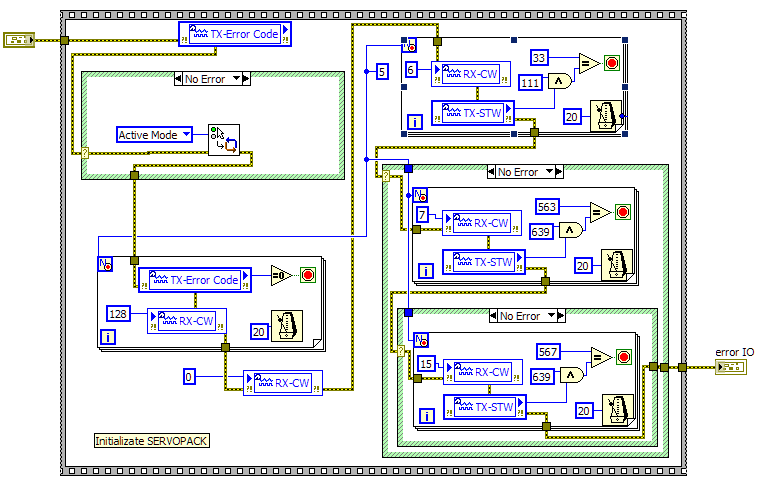The height and width of the screenshot is (497, 767).
Task: Go to next case of the innermost case structure
Action: point(561,316)
